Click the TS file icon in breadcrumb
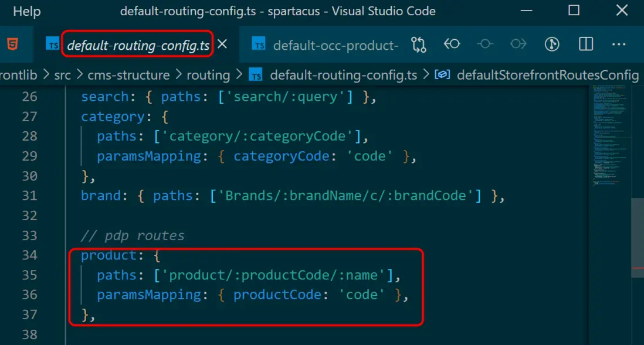 tap(256, 76)
